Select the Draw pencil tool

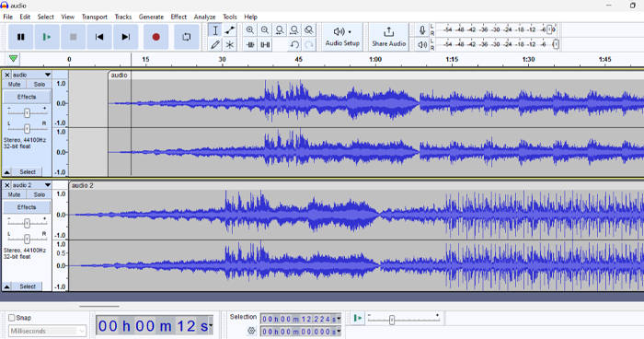[215, 44]
